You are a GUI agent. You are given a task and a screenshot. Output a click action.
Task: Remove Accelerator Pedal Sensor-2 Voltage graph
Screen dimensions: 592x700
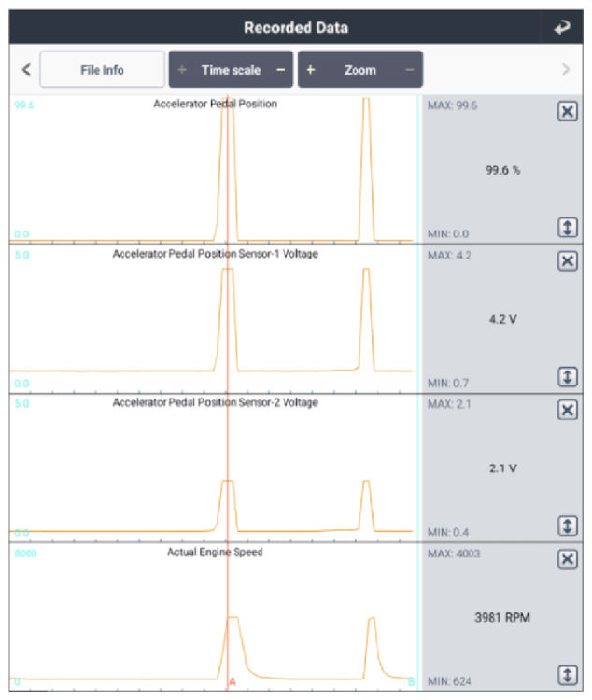tap(567, 411)
